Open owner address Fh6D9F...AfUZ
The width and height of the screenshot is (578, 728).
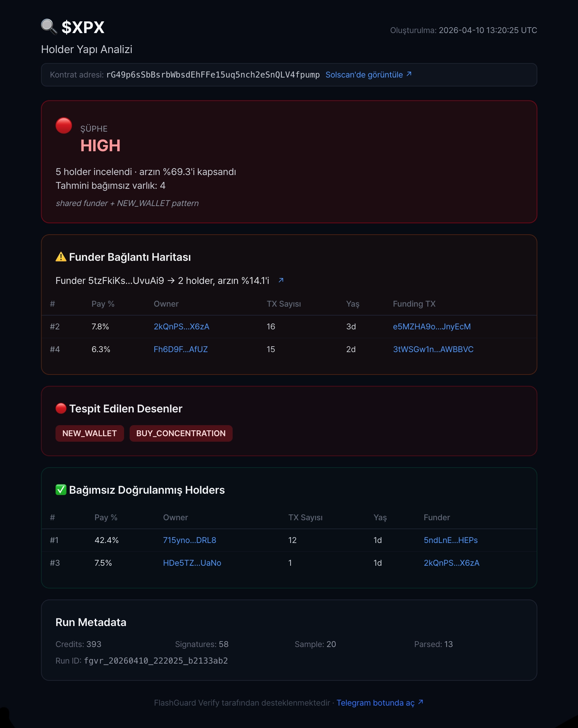click(181, 349)
